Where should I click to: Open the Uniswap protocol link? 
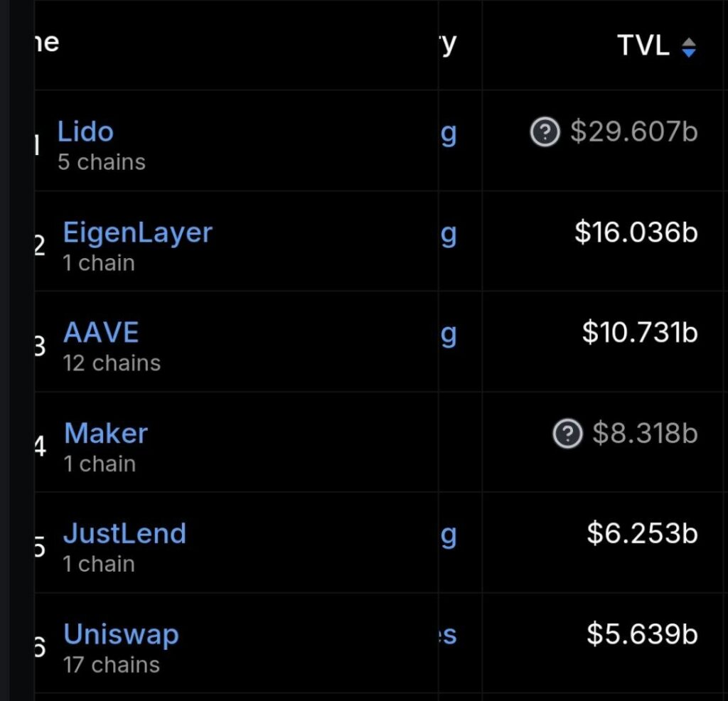click(x=121, y=635)
